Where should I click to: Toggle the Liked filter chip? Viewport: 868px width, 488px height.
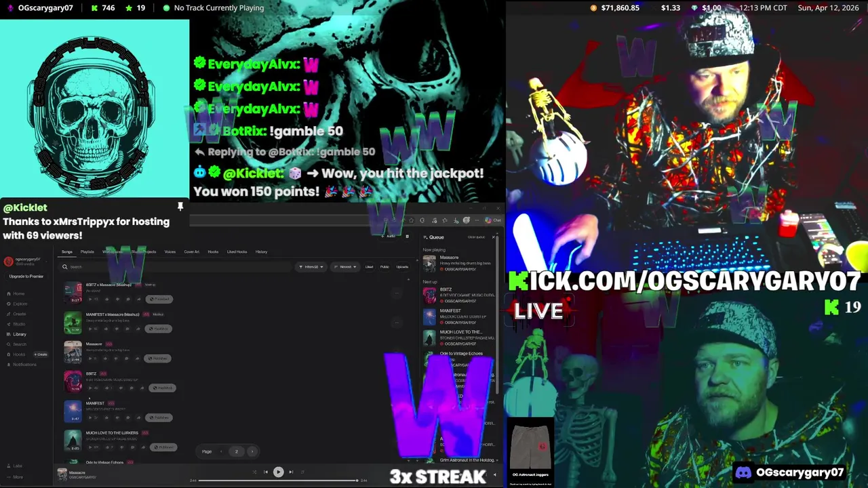click(369, 266)
